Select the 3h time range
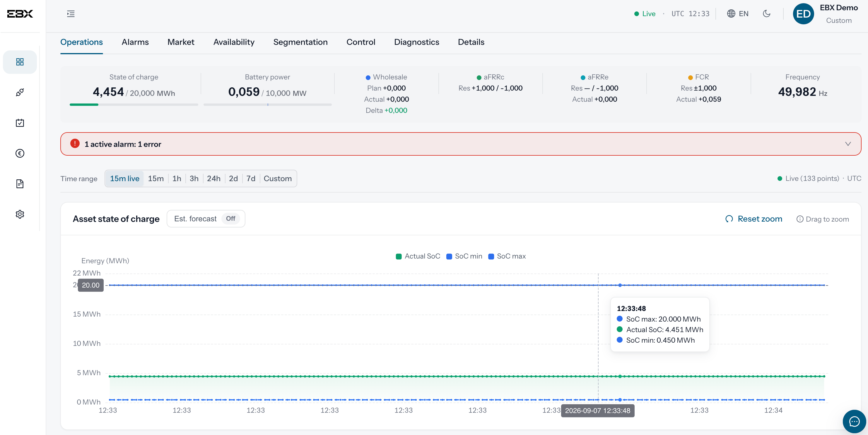This screenshot has height=435, width=868. [x=194, y=179]
